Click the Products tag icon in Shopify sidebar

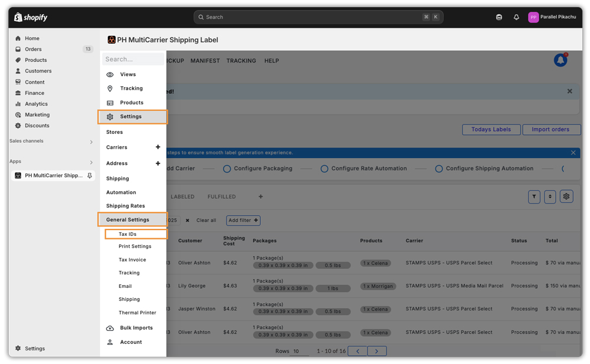tap(18, 60)
